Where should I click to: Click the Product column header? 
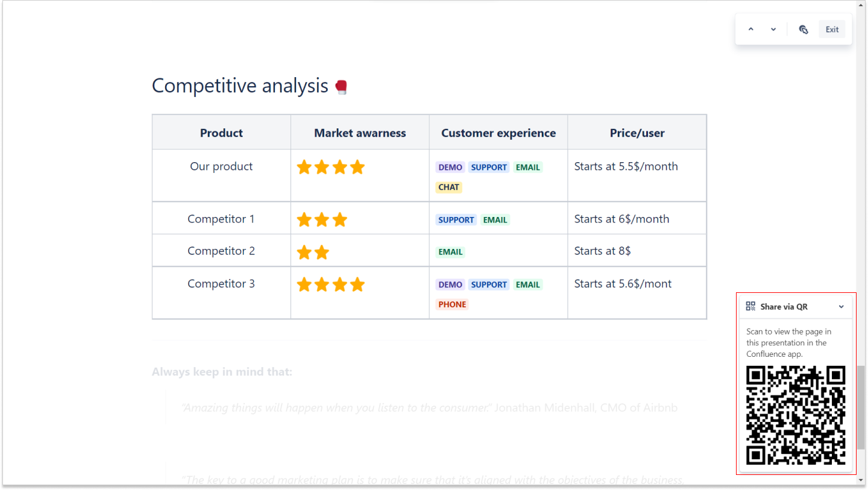(x=221, y=133)
